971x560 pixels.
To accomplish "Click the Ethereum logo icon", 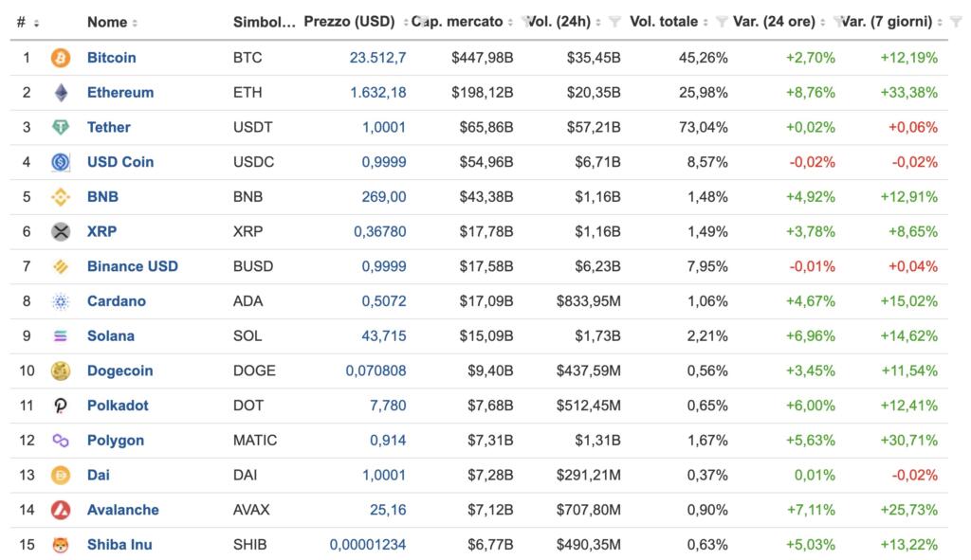I will [61, 93].
